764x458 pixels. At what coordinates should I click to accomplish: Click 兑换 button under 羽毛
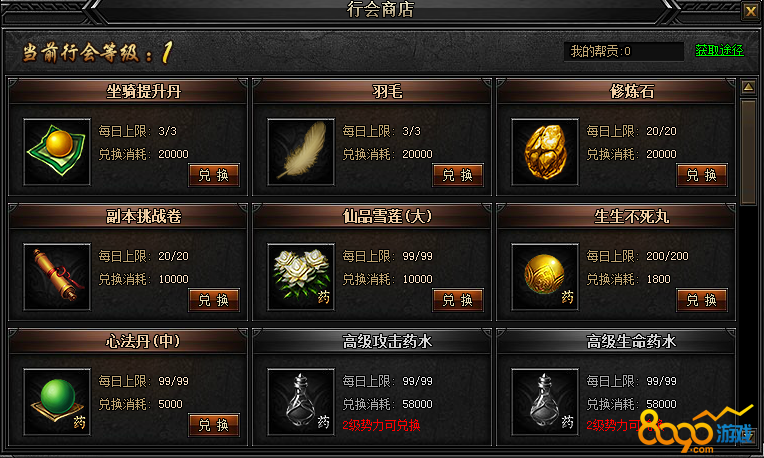tap(458, 175)
